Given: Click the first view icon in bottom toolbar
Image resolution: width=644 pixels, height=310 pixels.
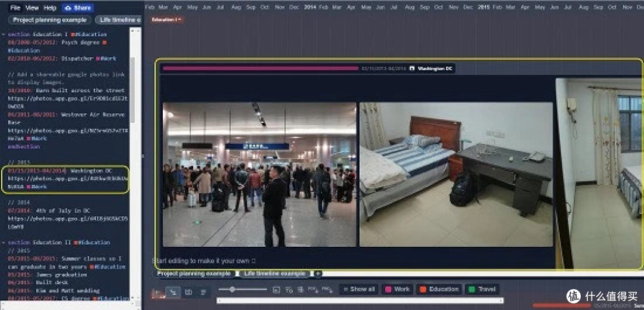Looking at the screenshot, I should [158, 292].
